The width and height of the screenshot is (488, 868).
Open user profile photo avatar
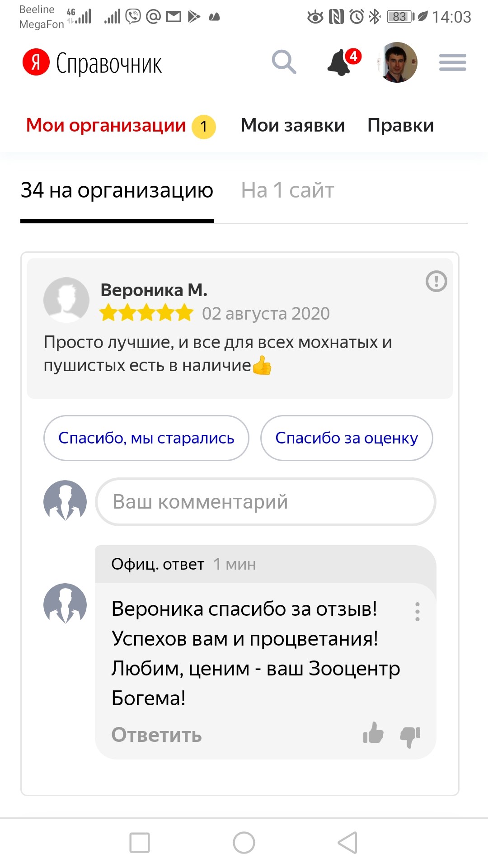[x=397, y=62]
